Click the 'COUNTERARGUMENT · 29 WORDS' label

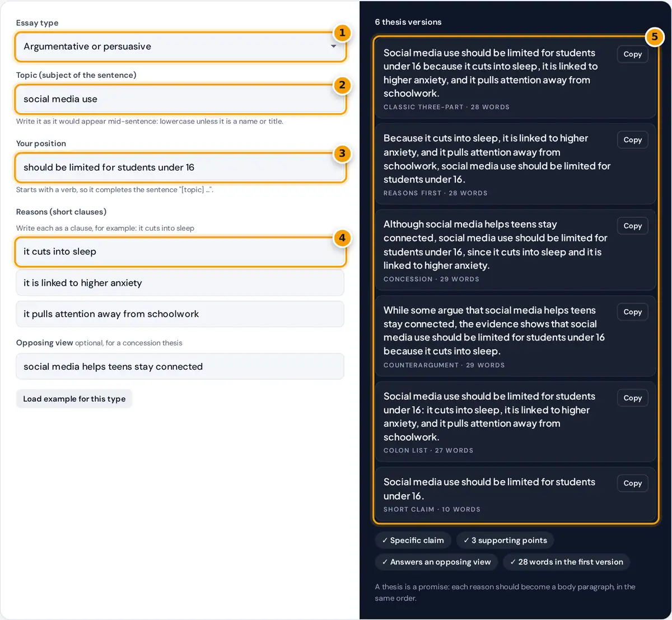point(444,365)
